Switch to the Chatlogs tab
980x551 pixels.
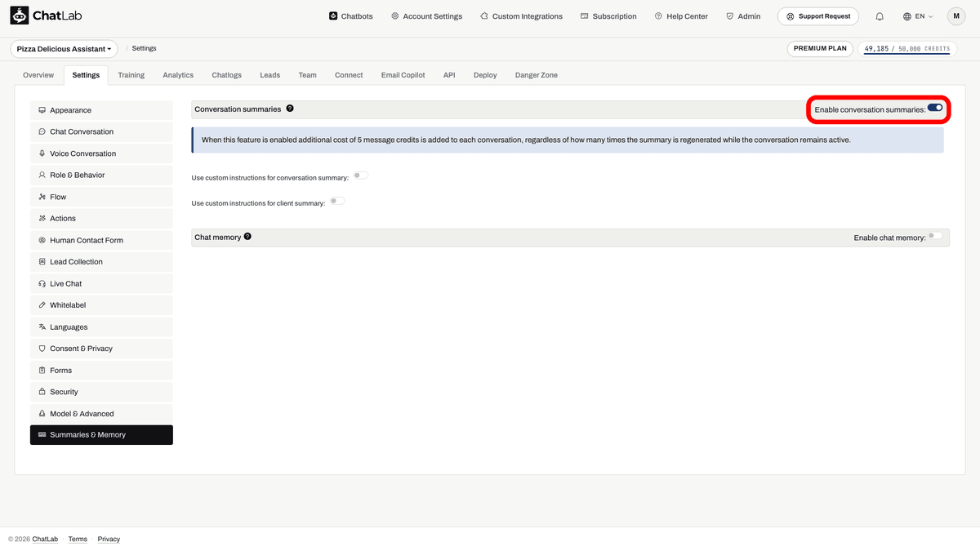(227, 75)
